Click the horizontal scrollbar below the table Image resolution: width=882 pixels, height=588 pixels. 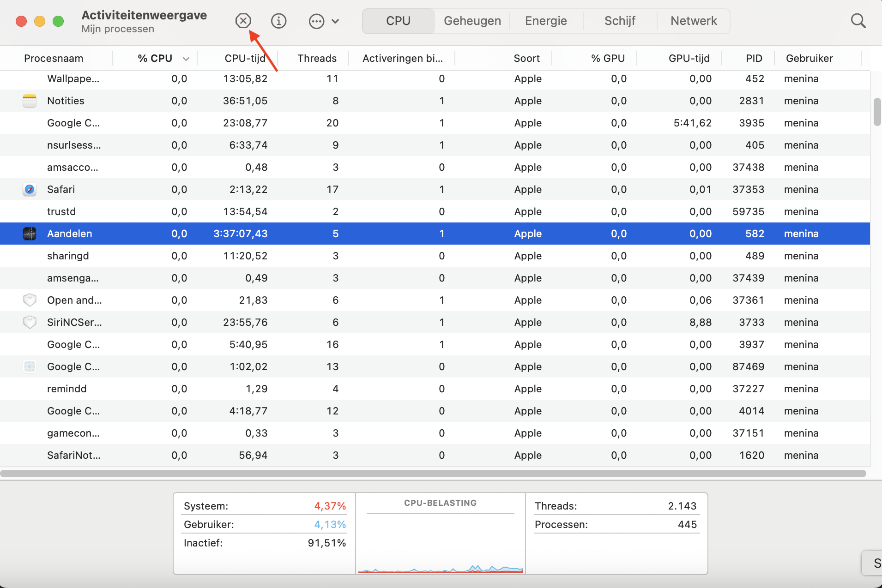coord(433,474)
